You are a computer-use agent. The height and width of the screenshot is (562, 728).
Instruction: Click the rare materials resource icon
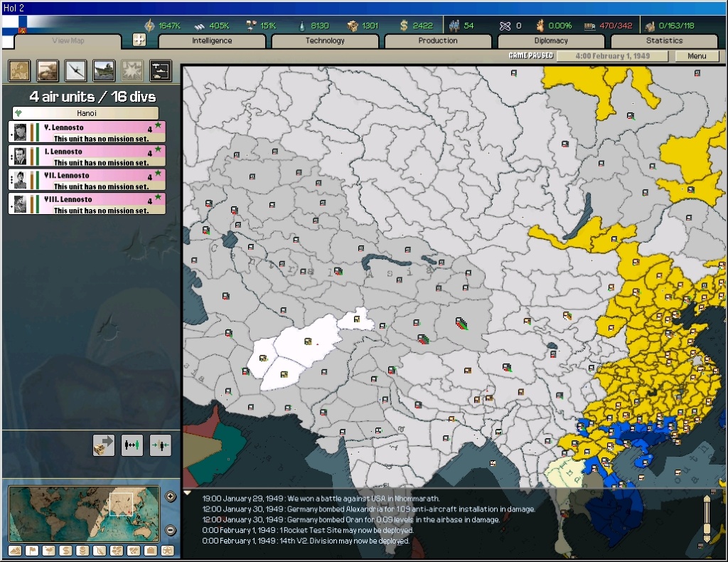click(251, 26)
